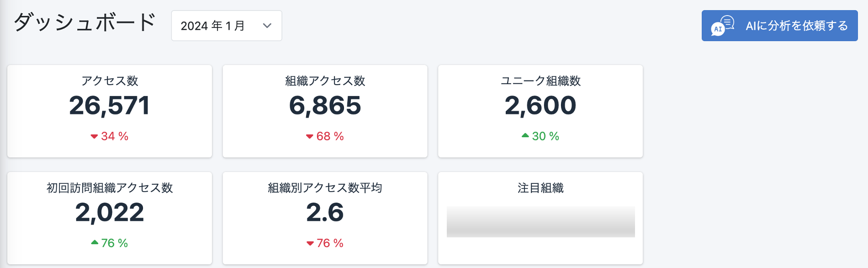Open the 組織別アクセス数平均 card showing 2.6
Image resolution: width=868 pixels, height=268 pixels.
point(325,218)
